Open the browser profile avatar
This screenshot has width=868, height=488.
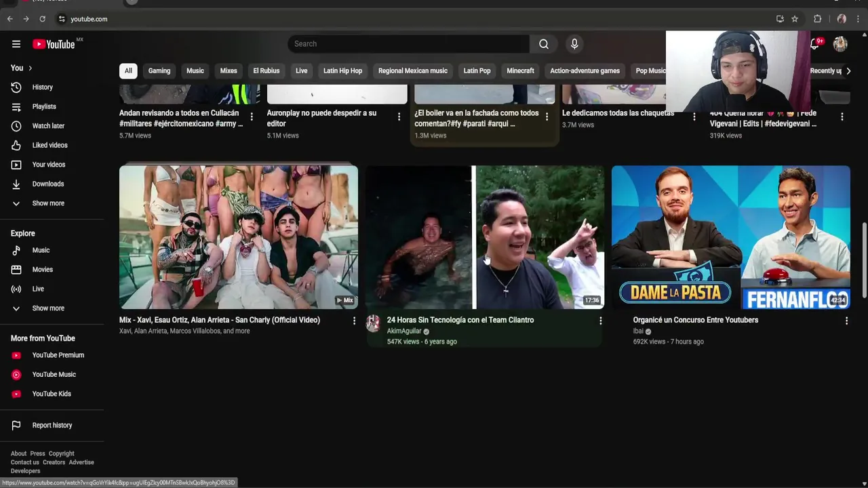tap(842, 19)
